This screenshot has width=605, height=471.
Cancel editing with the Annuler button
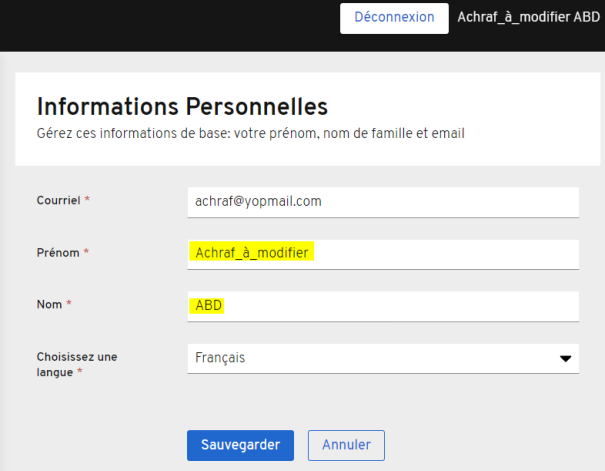tap(346, 445)
